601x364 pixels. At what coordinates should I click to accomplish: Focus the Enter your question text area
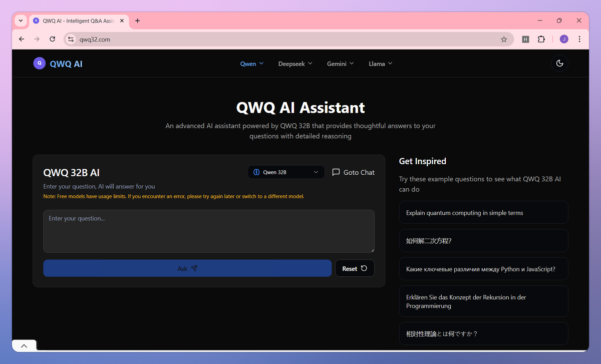[x=209, y=231]
